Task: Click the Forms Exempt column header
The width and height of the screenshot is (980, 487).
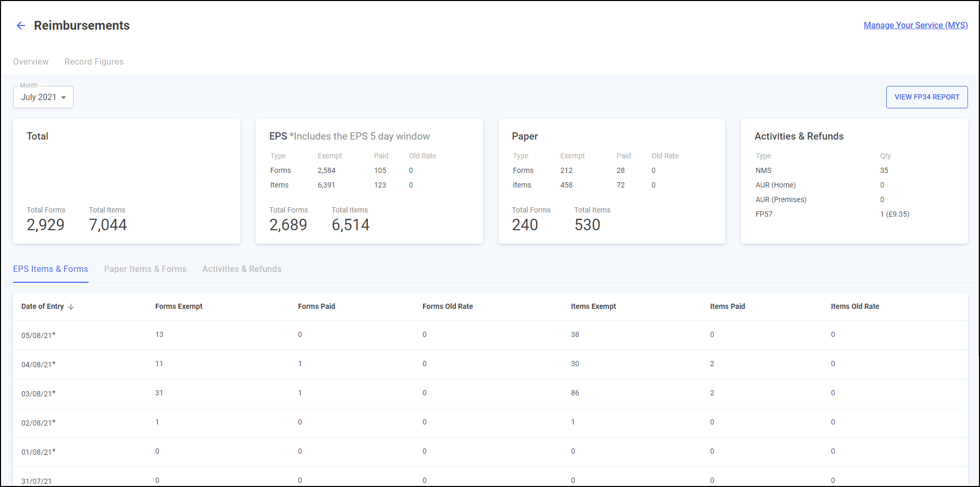Action: coord(179,306)
